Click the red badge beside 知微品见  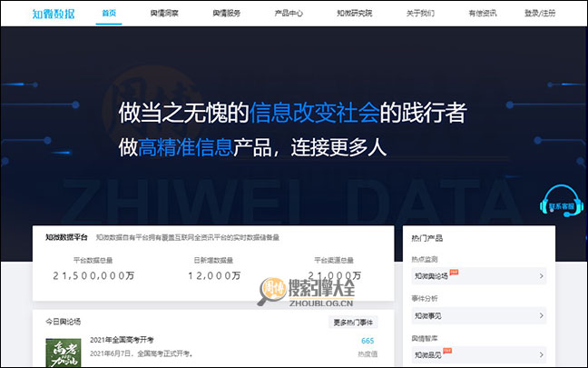(x=447, y=351)
